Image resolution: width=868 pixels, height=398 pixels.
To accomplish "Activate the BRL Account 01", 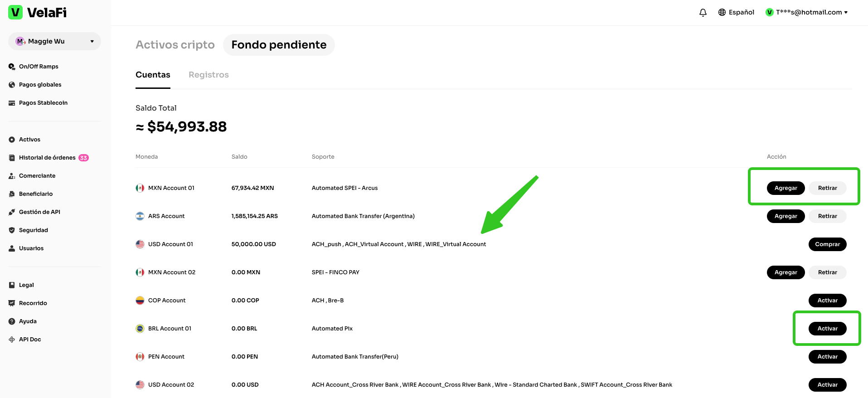I will [827, 329].
